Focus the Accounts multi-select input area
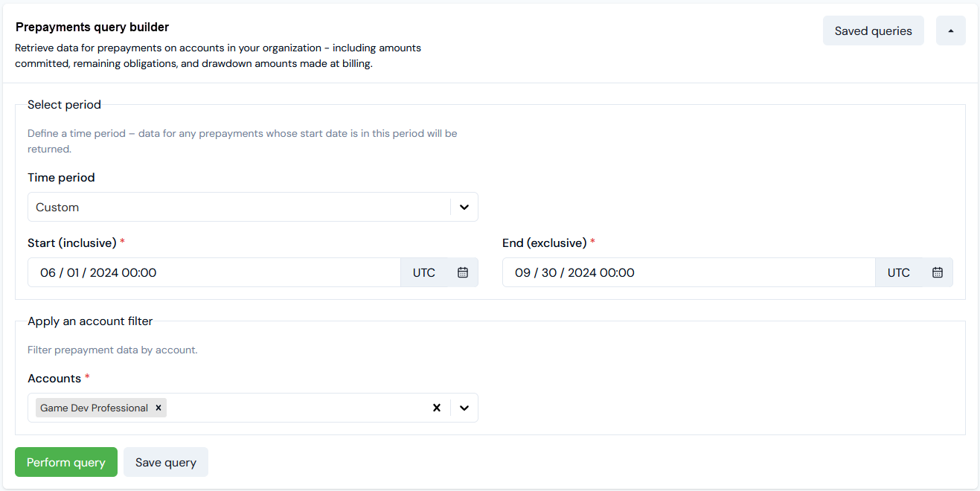 (x=298, y=408)
